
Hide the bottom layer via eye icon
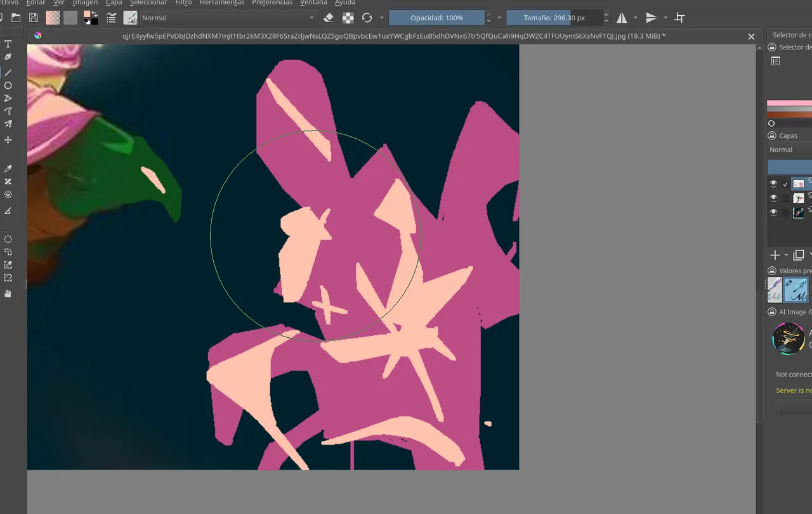point(773,212)
